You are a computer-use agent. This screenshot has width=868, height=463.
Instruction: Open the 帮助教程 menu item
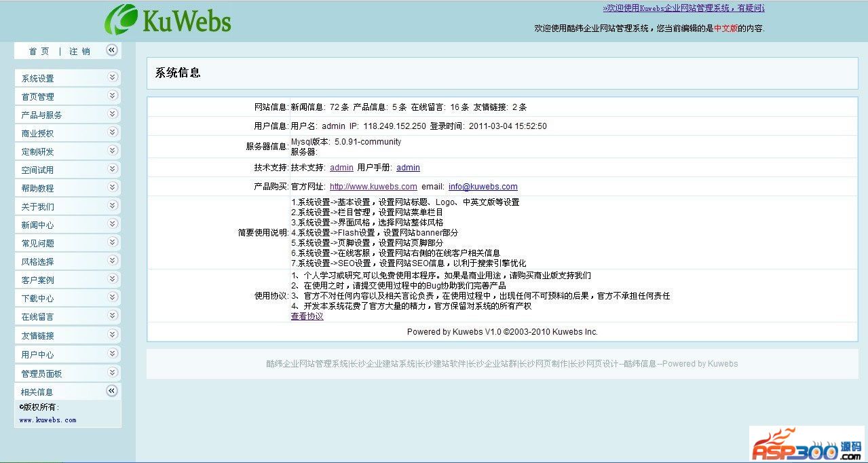[37, 189]
